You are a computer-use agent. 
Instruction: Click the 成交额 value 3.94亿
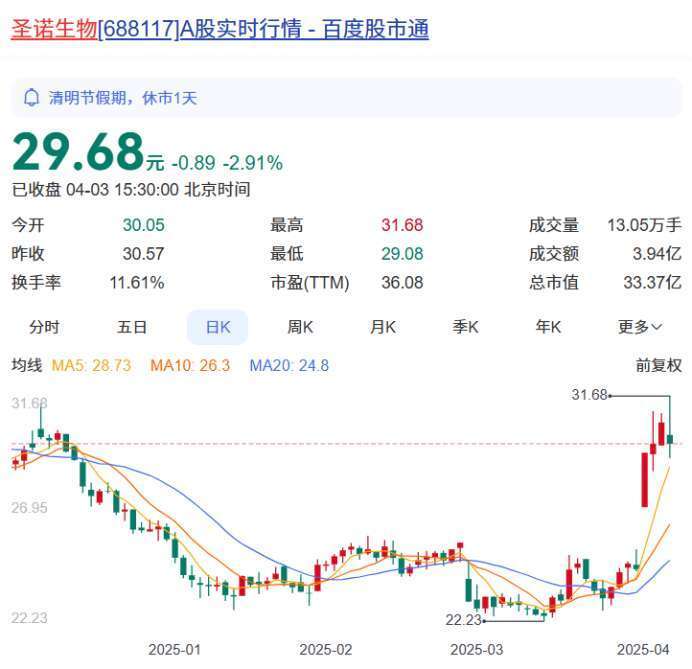(x=657, y=254)
